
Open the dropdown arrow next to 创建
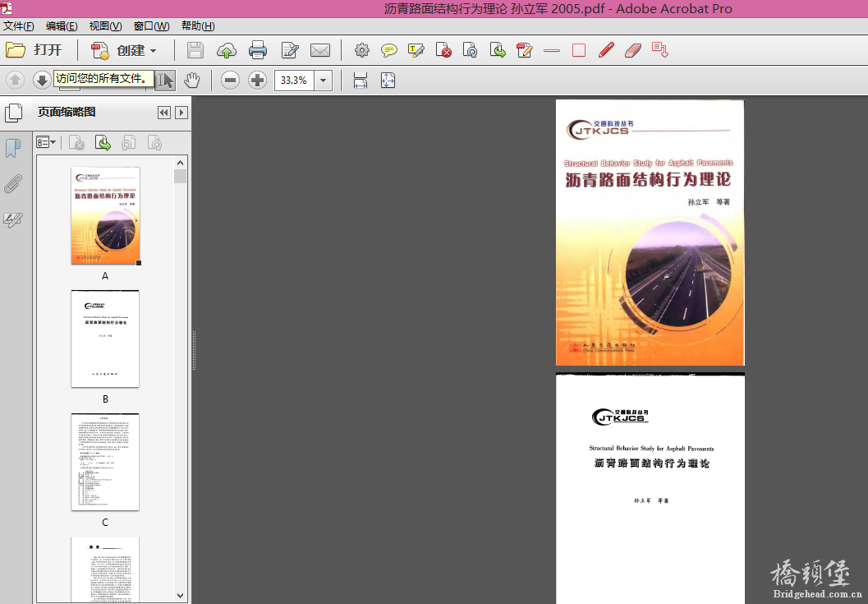154,51
